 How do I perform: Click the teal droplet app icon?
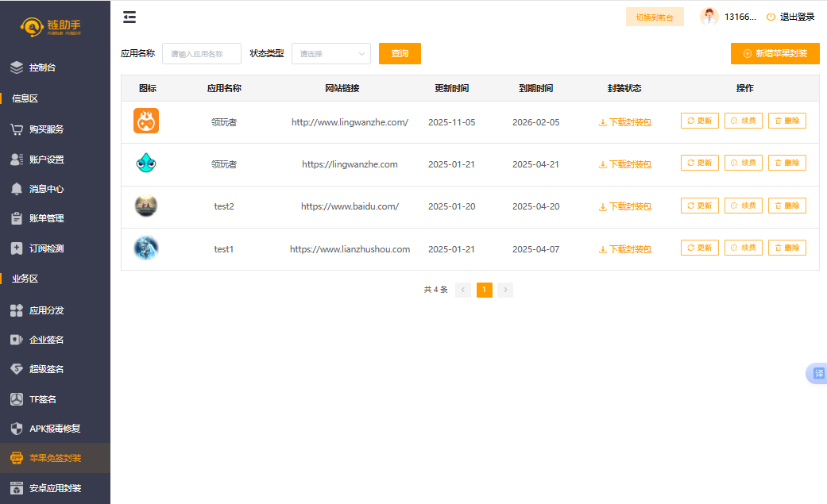coord(146,164)
